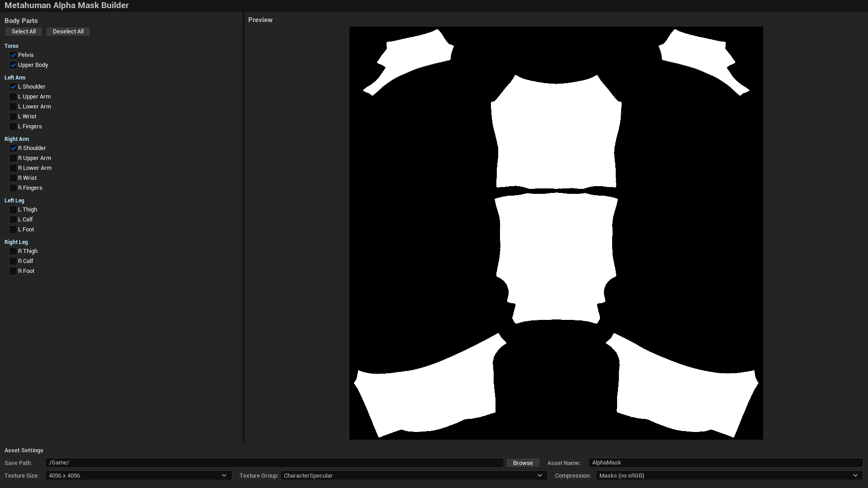Click the alpha mask preview image
The height and width of the screenshot is (488, 868).
[x=556, y=233]
